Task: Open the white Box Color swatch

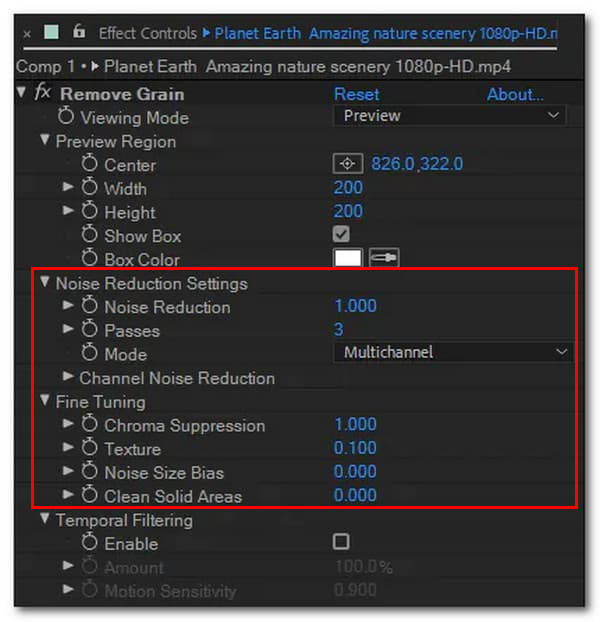Action: (x=348, y=258)
